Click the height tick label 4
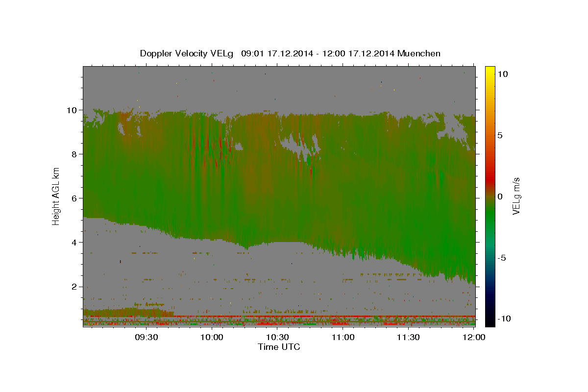588x392 pixels. click(x=75, y=242)
